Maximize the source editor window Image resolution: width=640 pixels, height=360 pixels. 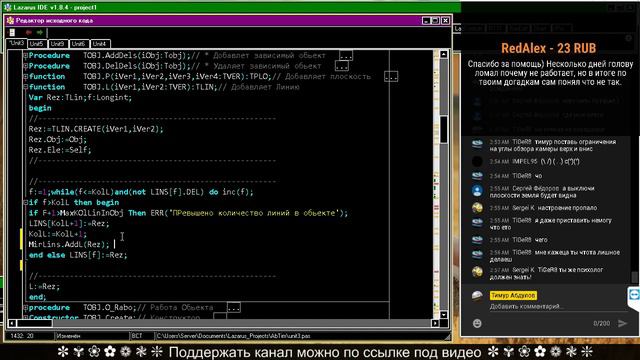(436, 20)
